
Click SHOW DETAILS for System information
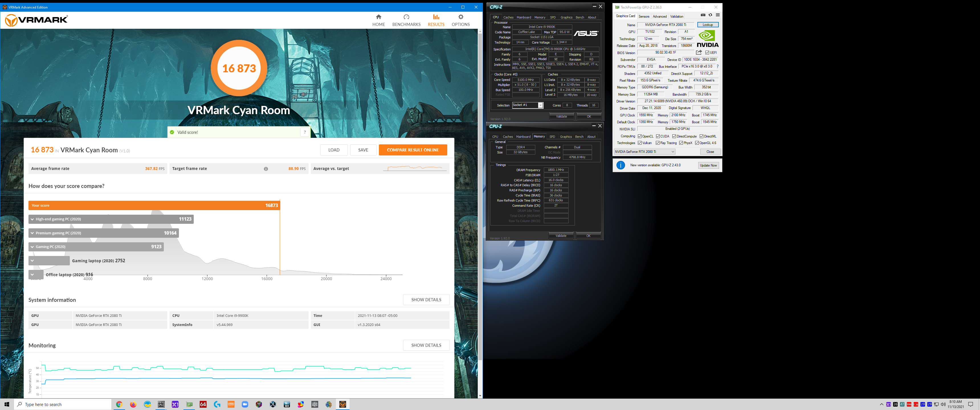(x=426, y=300)
